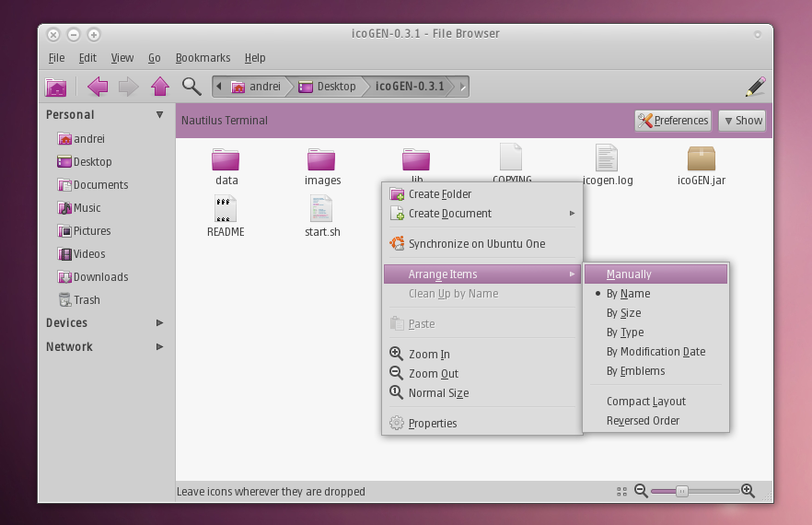The image size is (812, 525).
Task: Toggle Reversed Order option
Action: coord(656,421)
